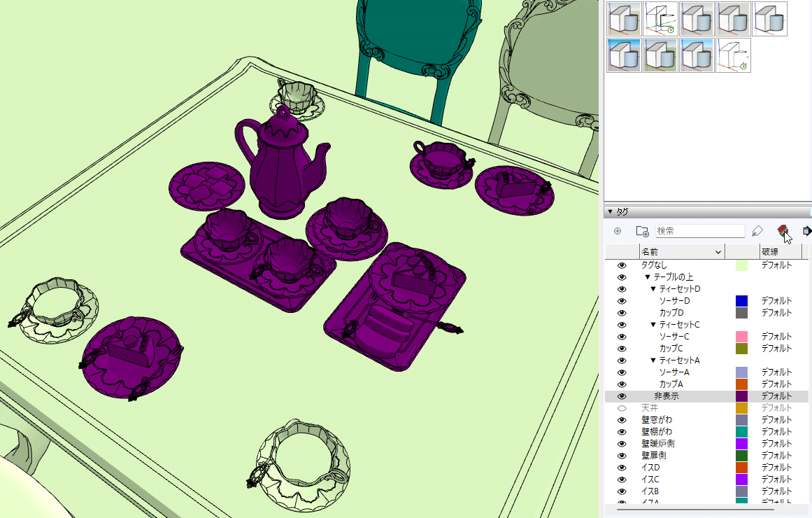Hide the 壁窓がわ tag
Image resolution: width=812 pixels, height=518 pixels.
(x=622, y=420)
